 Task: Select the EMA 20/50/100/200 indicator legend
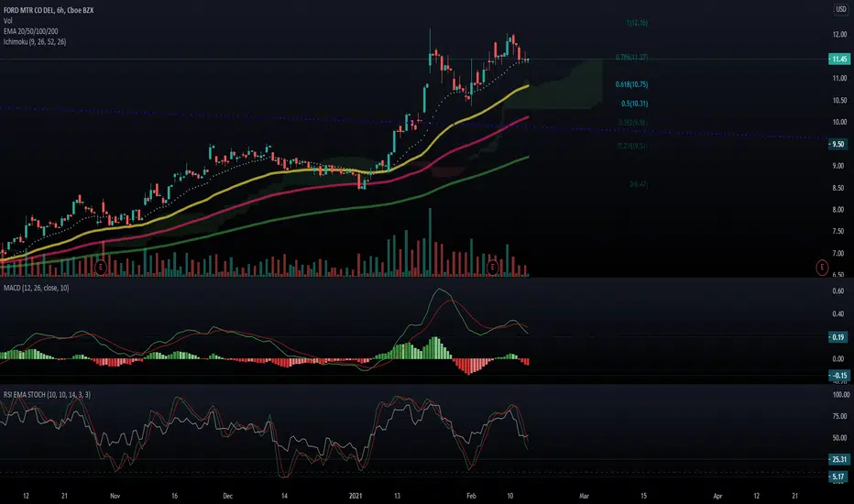click(x=30, y=31)
